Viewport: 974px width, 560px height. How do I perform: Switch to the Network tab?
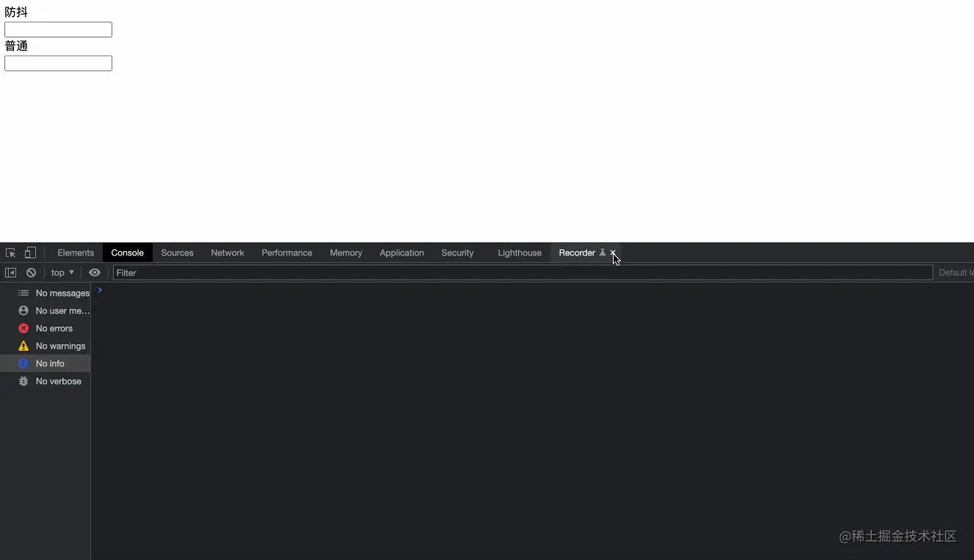pos(228,252)
